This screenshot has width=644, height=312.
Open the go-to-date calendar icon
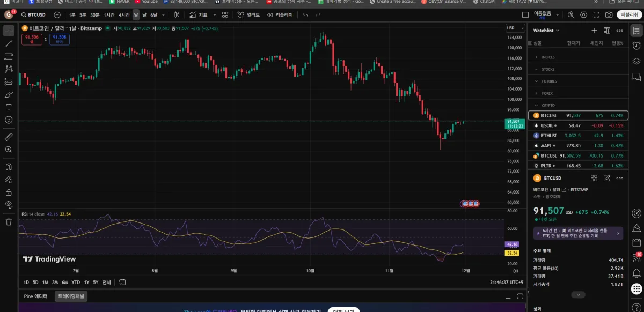(x=122, y=282)
